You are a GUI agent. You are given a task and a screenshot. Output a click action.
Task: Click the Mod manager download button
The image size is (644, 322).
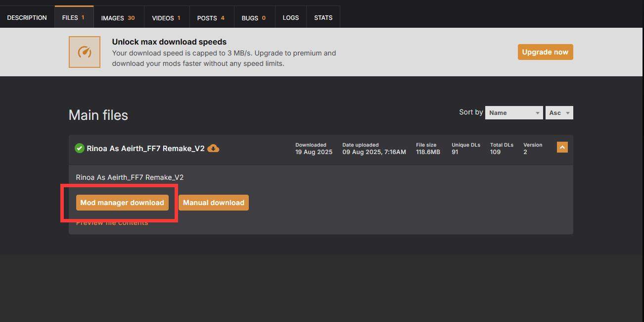tap(122, 203)
